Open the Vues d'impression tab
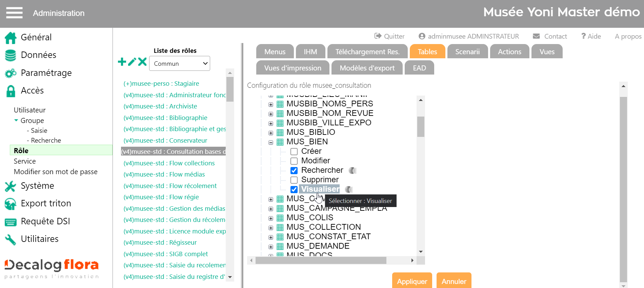644x288 pixels. click(x=293, y=68)
